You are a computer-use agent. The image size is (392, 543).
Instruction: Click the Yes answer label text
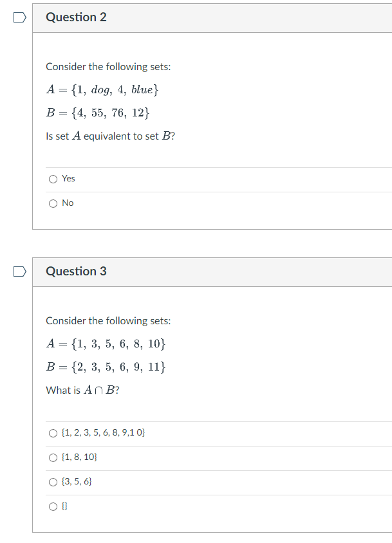[x=68, y=178]
